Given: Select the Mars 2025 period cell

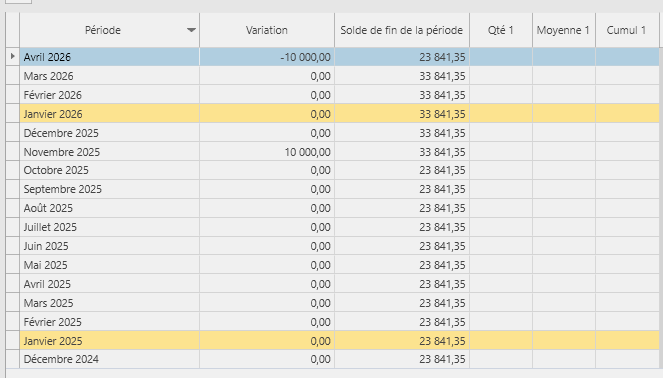Looking at the screenshot, I should click(110, 303).
